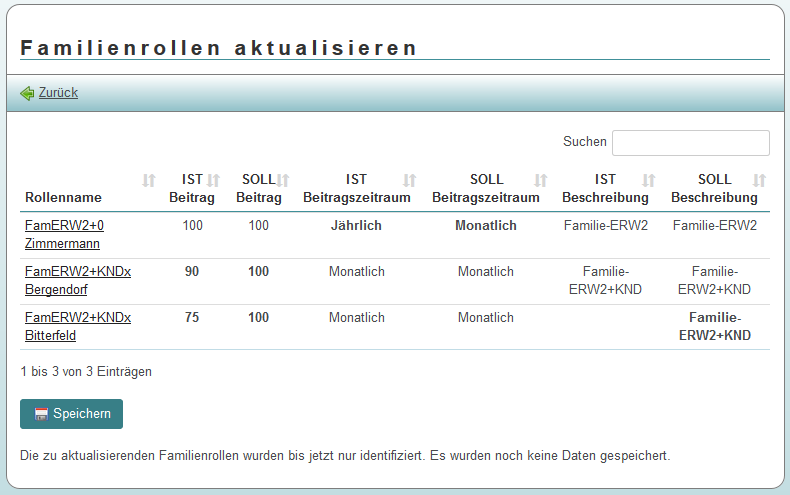Select the IST Beitrag value 75
The height and width of the screenshot is (495, 790).
pos(193,318)
